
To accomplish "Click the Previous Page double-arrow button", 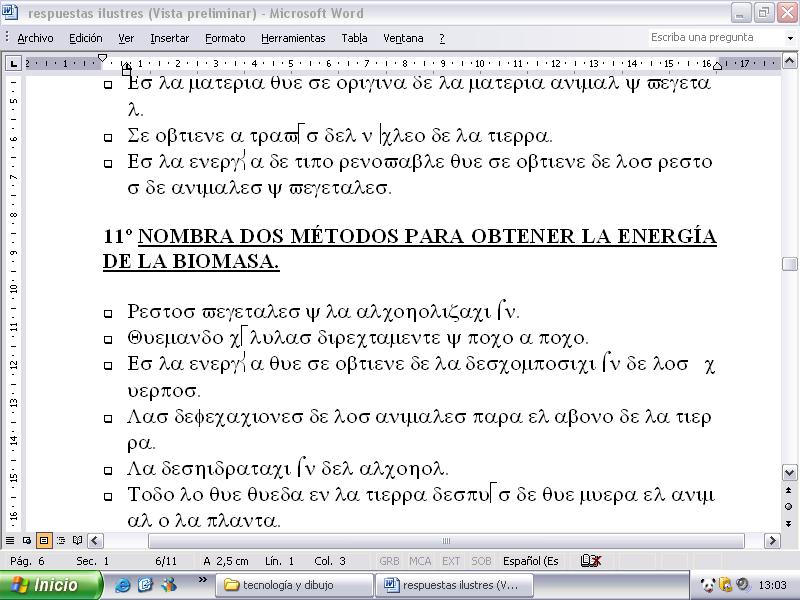I will [x=789, y=490].
